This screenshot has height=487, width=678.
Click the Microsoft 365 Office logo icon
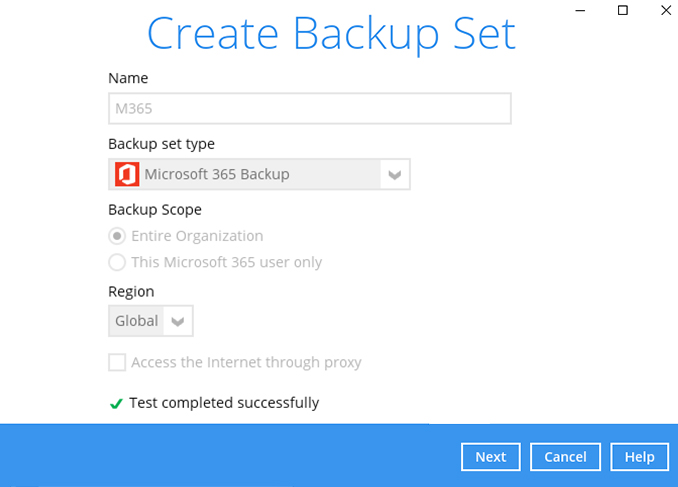[126, 174]
